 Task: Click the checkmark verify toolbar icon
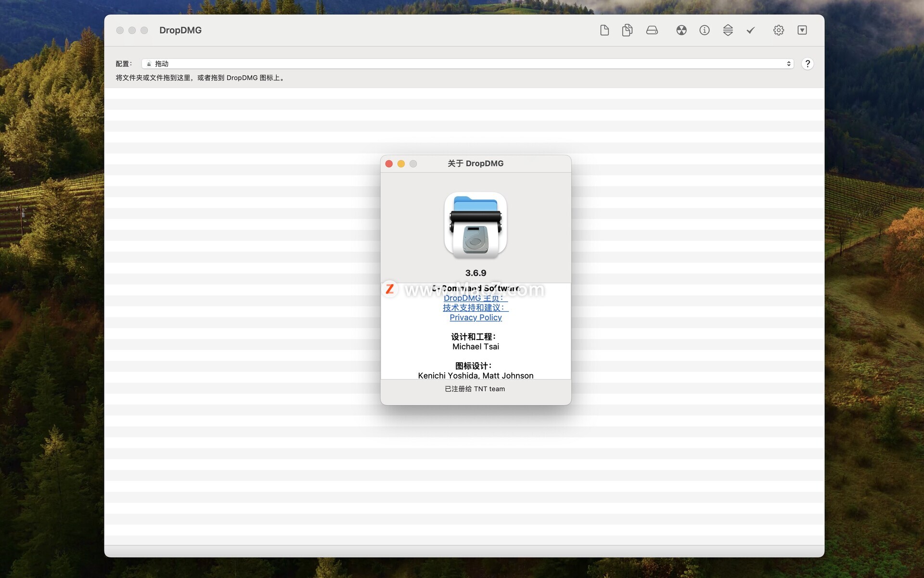[751, 30]
